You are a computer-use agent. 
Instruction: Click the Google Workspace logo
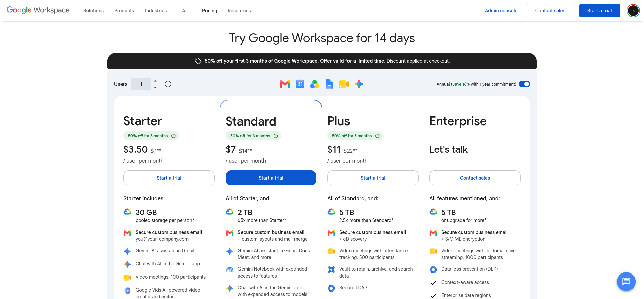point(38,10)
